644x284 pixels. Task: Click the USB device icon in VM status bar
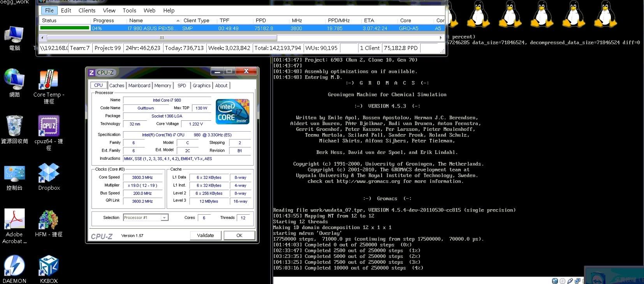point(570,281)
